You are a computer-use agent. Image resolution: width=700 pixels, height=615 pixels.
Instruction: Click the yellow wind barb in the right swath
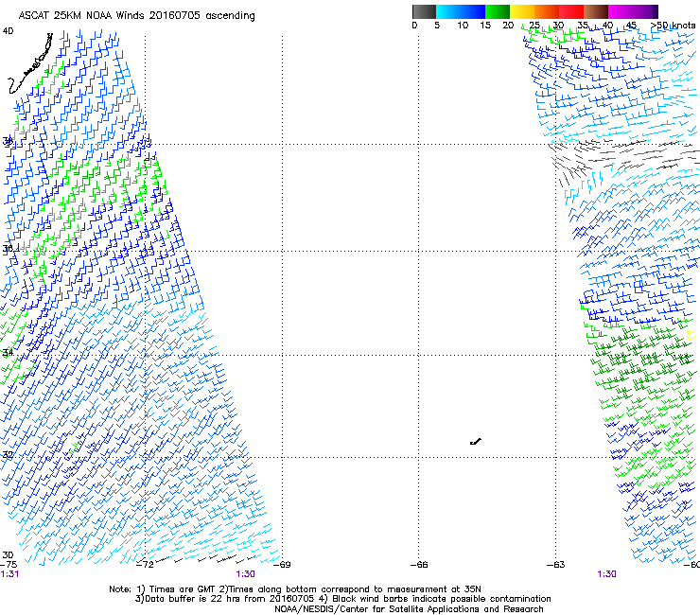tap(691, 335)
